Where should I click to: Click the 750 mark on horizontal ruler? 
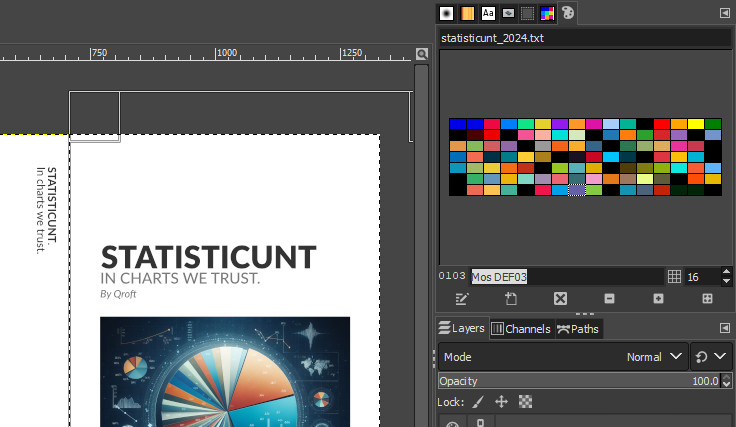(99, 53)
